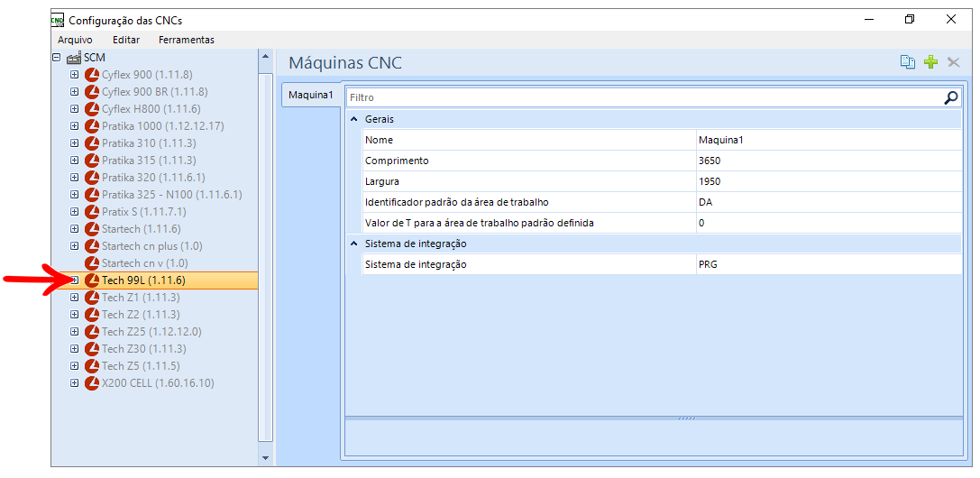This screenshot has width=980, height=478.
Task: Click the red logo icon of X200 CELL
Action: [92, 383]
